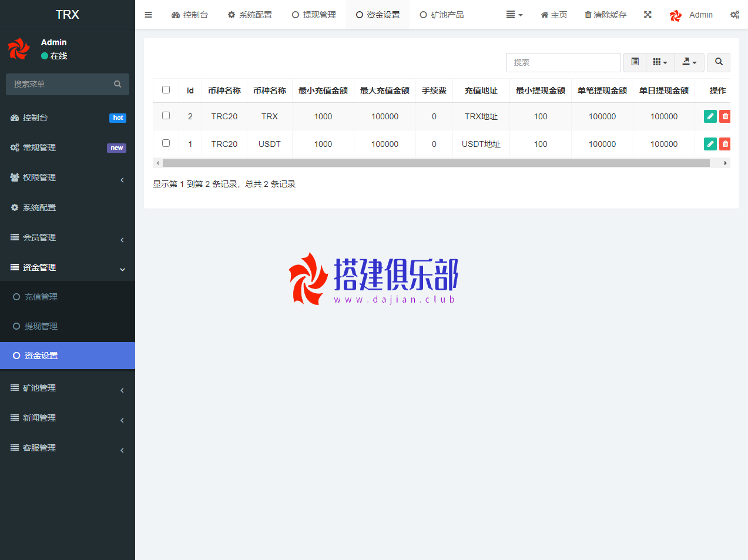
Task: Click the gear icon beside sidebar 系统配置
Action: (15, 207)
